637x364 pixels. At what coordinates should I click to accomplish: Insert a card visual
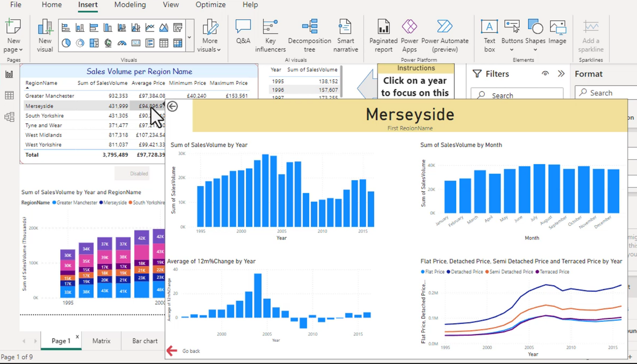(x=136, y=43)
